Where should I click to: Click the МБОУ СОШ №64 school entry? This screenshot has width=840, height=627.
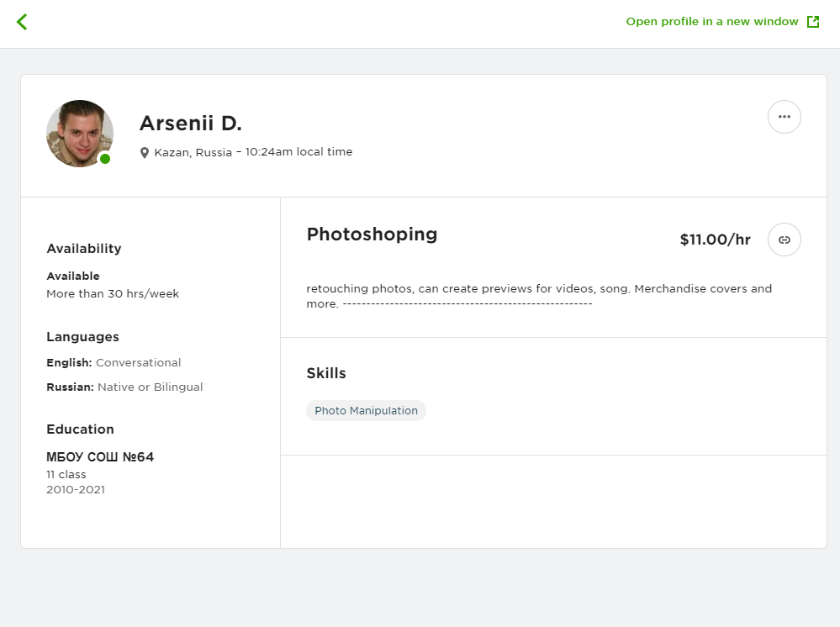(x=100, y=456)
